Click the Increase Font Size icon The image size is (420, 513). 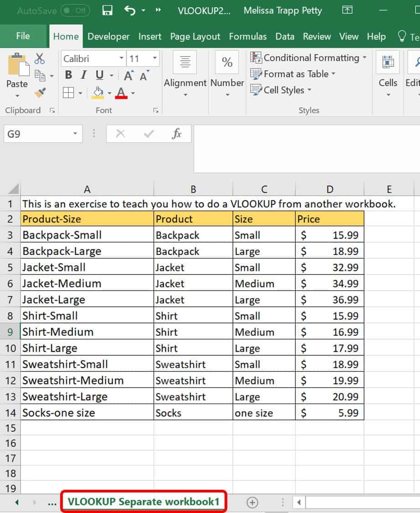pos(129,76)
